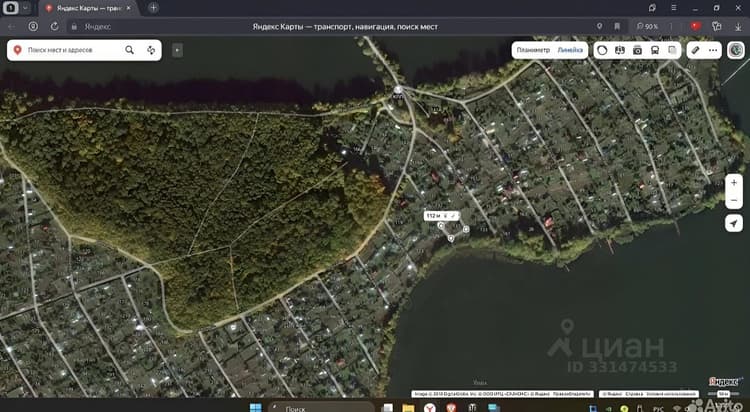Viewport: 750px width, 412px height.
Task: Toggle traffic layer circle icon
Action: click(602, 50)
